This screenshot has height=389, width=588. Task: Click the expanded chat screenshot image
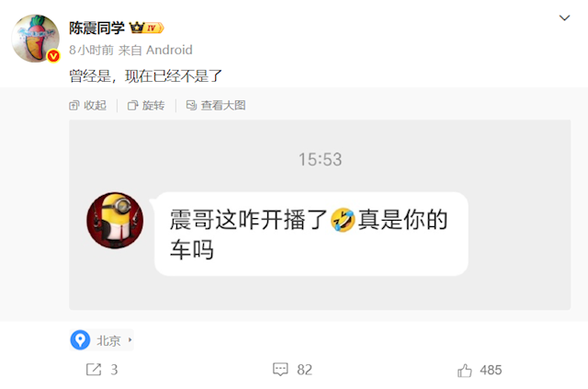pos(320,215)
